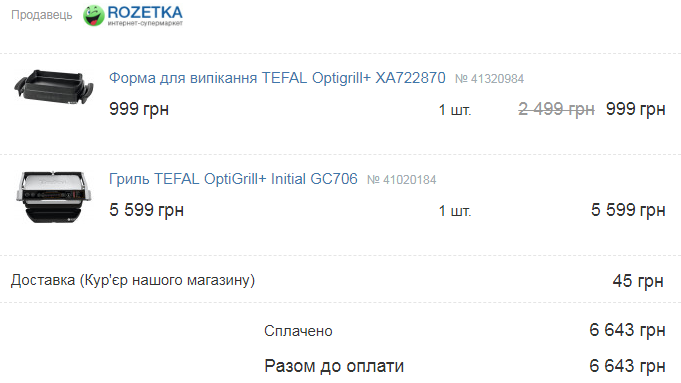The width and height of the screenshot is (681, 383).
Task: Click the Rozetka smiley face logo icon
Action: (x=93, y=16)
